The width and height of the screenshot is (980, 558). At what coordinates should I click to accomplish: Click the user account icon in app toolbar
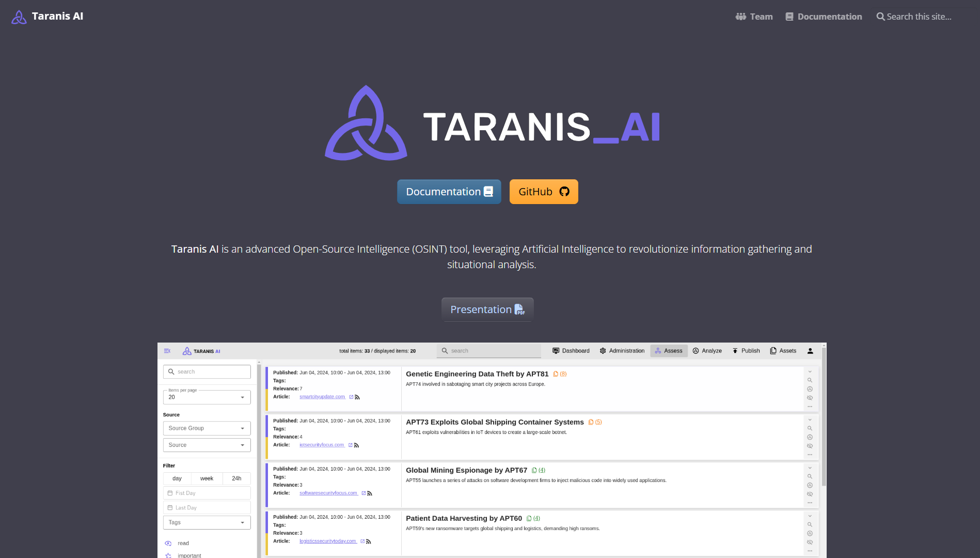pos(810,351)
